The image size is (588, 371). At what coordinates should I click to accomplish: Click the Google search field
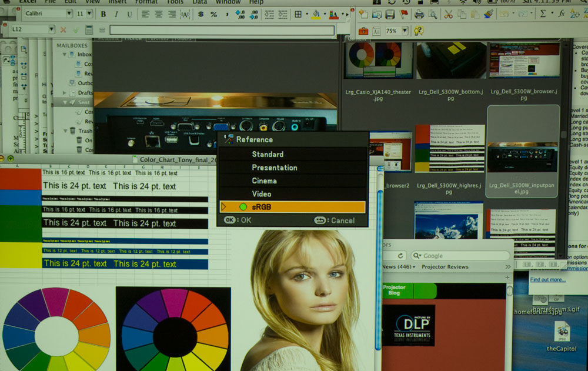(x=460, y=255)
